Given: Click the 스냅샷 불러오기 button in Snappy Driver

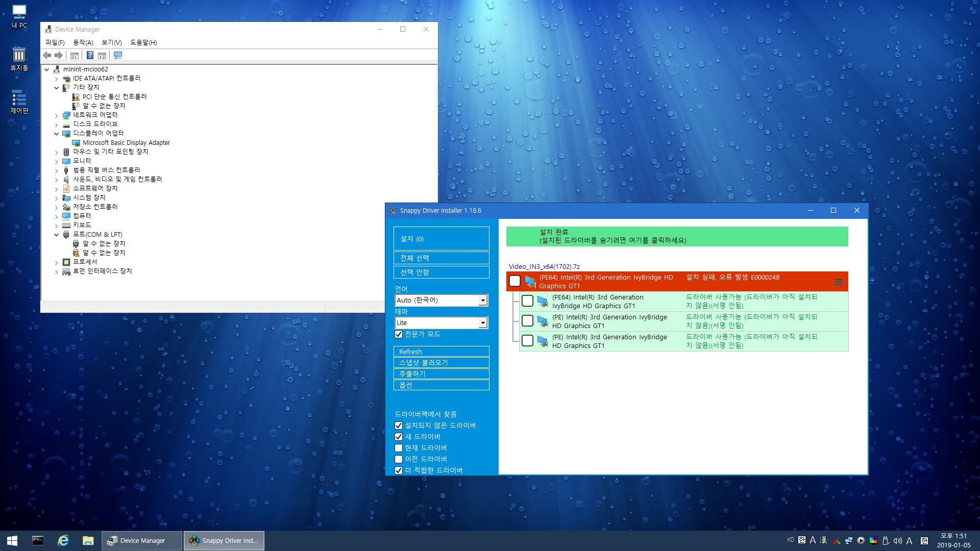Looking at the screenshot, I should 441,363.
